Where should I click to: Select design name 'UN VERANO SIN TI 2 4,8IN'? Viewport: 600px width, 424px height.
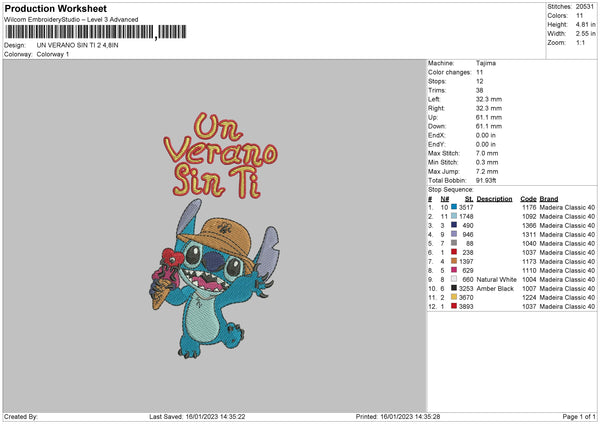coord(77,45)
